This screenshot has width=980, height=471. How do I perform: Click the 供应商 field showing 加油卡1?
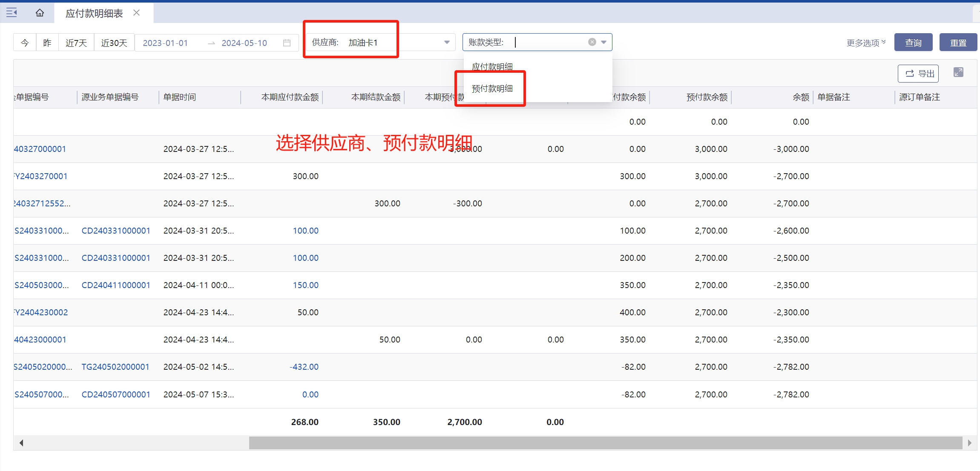[x=380, y=42]
